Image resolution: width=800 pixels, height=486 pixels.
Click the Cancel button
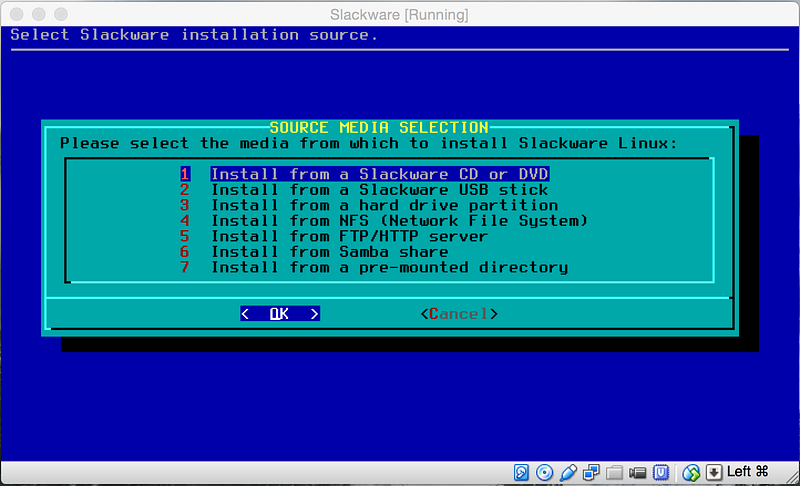coord(459,314)
